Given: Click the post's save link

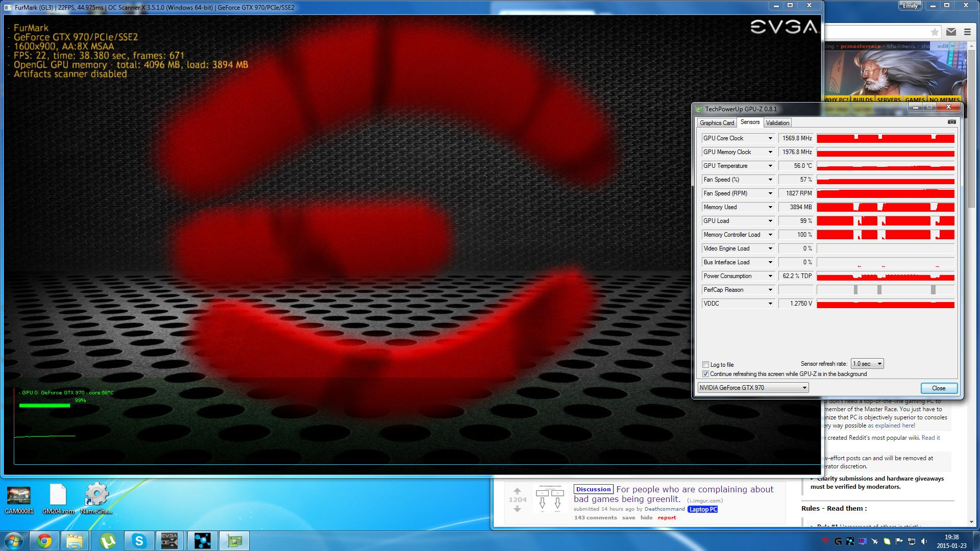Looking at the screenshot, I should coord(629,517).
